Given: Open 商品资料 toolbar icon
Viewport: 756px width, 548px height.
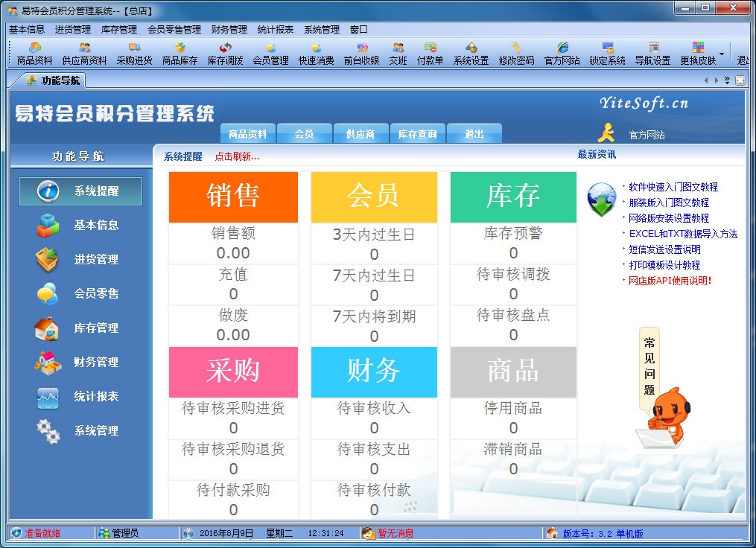Looking at the screenshot, I should pyautogui.click(x=34, y=54).
